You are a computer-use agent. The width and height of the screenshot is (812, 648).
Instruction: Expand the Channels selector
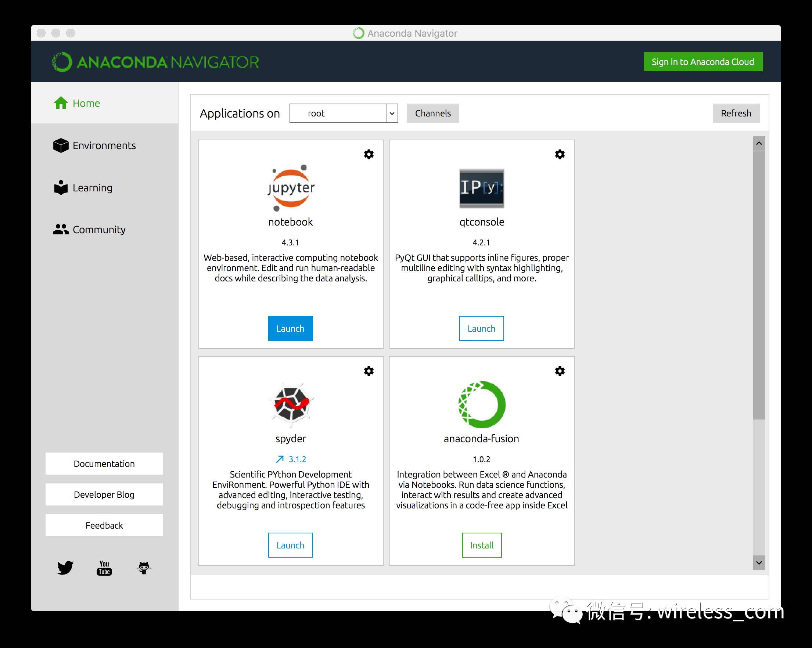click(432, 112)
